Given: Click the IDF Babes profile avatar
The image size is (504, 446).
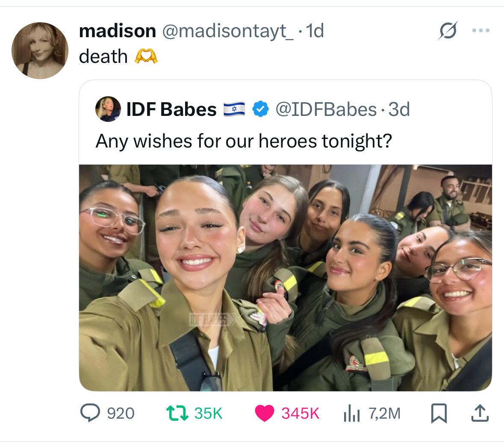Looking at the screenshot, I should [x=108, y=109].
